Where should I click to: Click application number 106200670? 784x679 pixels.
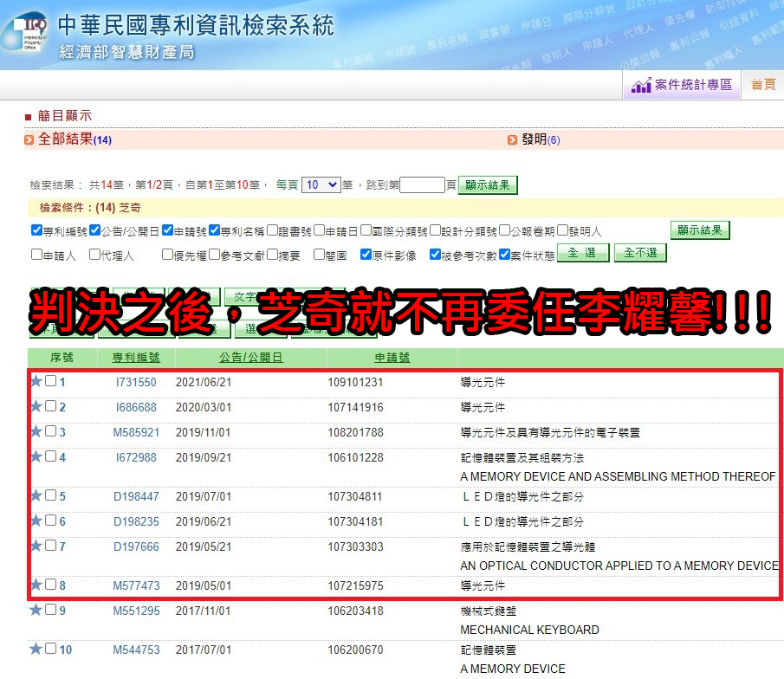tap(355, 650)
